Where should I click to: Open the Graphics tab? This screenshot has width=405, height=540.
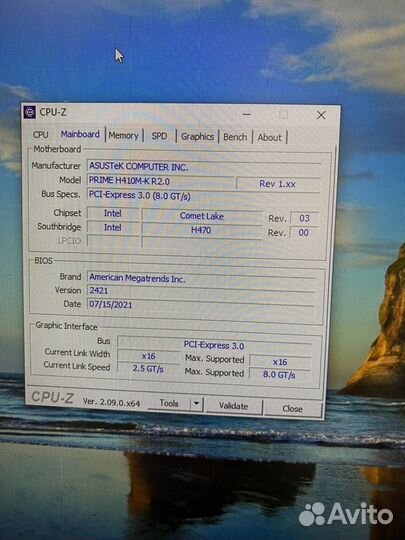(197, 137)
